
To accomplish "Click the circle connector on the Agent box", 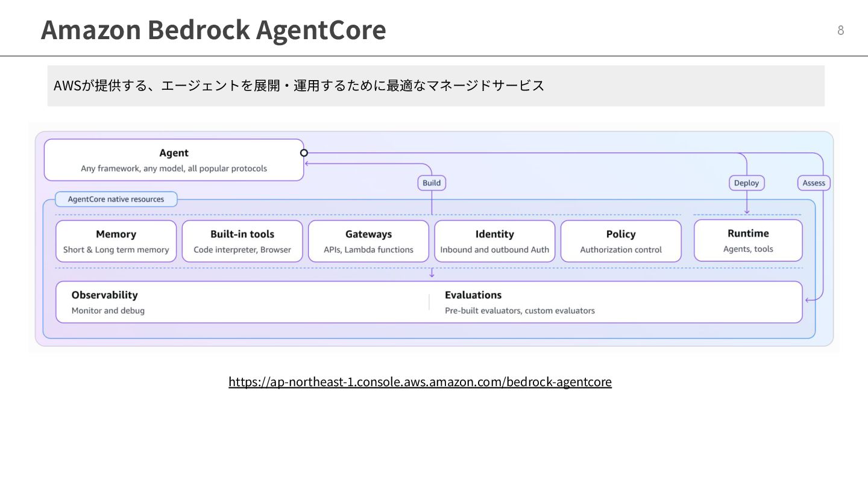I will 304,153.
